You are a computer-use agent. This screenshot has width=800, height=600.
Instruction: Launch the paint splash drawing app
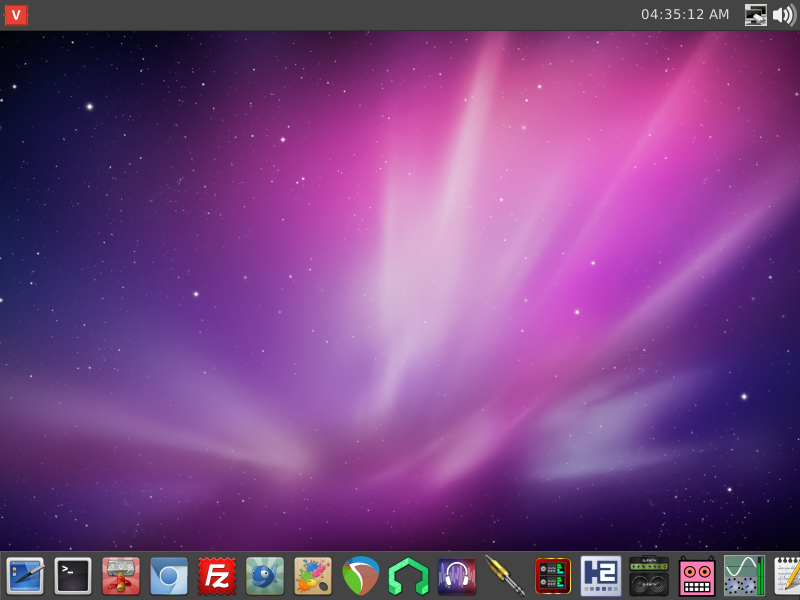coord(313,576)
